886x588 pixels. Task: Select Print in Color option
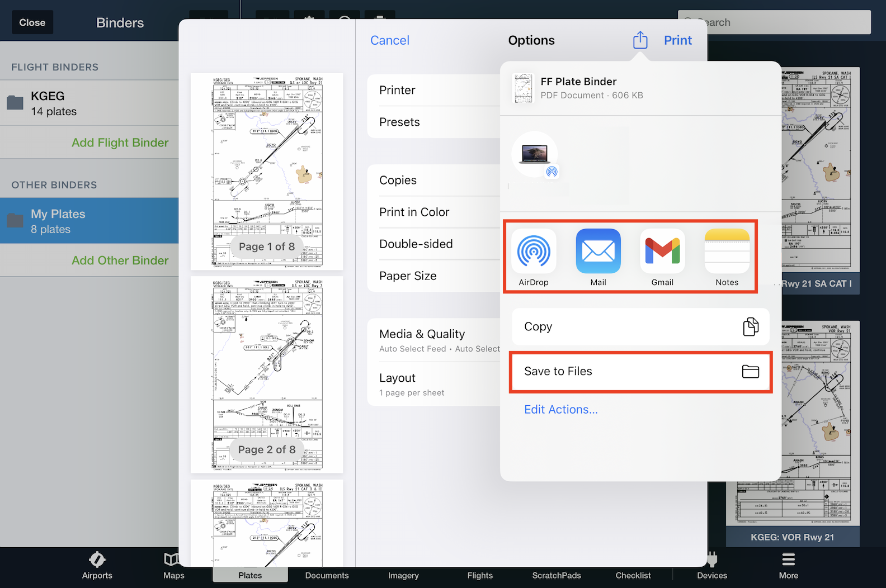click(x=434, y=212)
